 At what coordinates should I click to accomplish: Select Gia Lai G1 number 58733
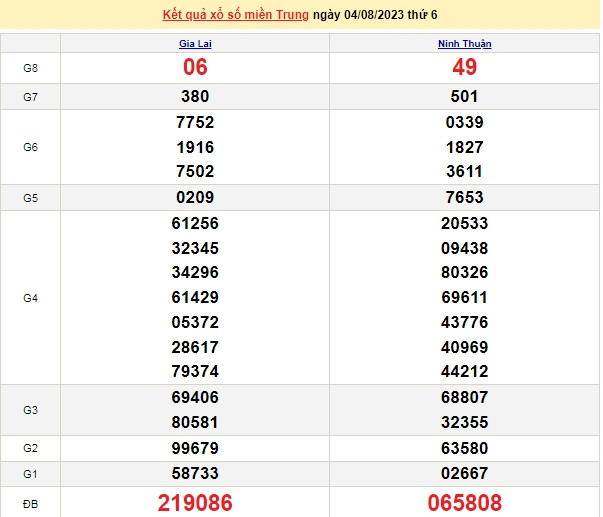point(195,472)
